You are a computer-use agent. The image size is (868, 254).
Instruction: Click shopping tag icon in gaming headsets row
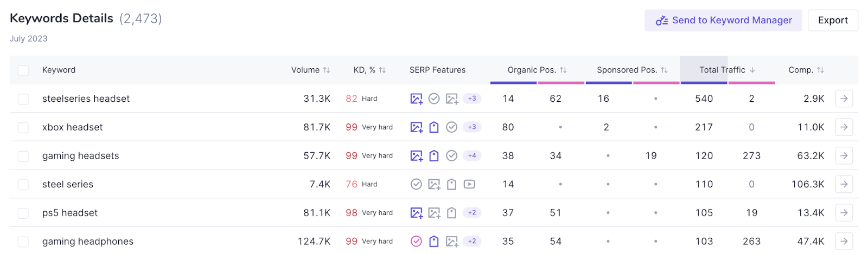434,156
